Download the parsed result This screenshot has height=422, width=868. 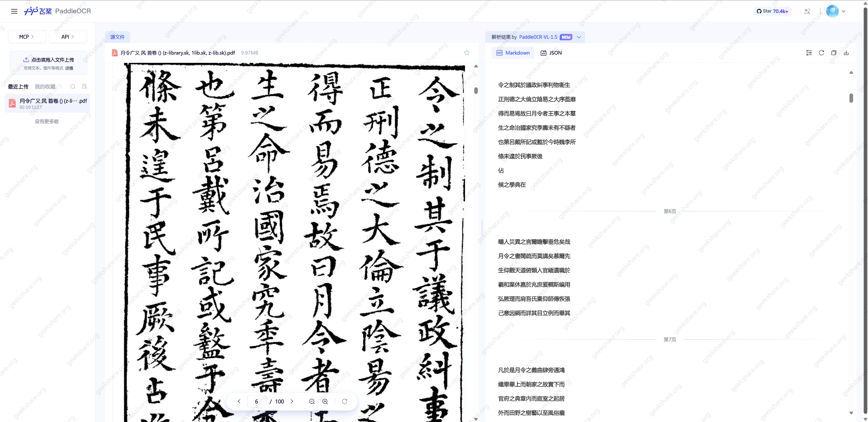click(846, 53)
